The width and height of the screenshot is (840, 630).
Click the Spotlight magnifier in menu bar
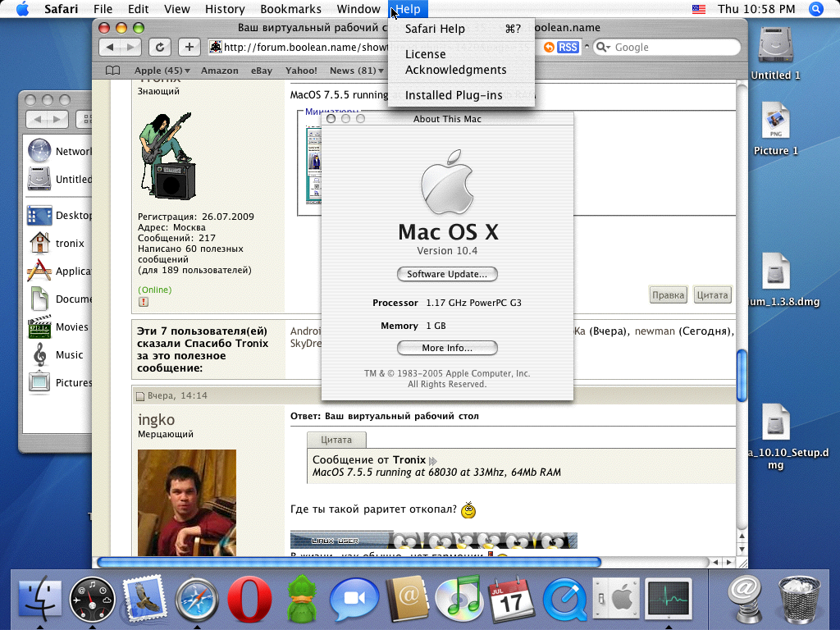click(816, 9)
